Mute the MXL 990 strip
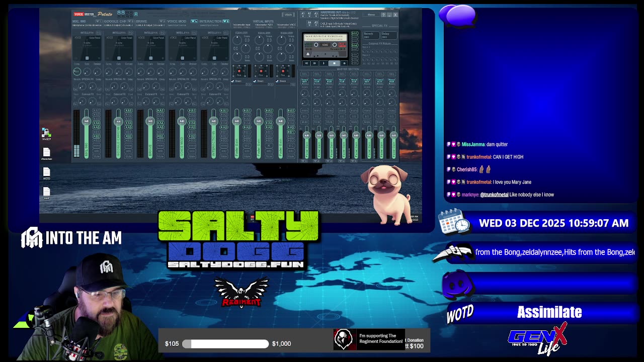Screen dimensions: 644x362 97,156
